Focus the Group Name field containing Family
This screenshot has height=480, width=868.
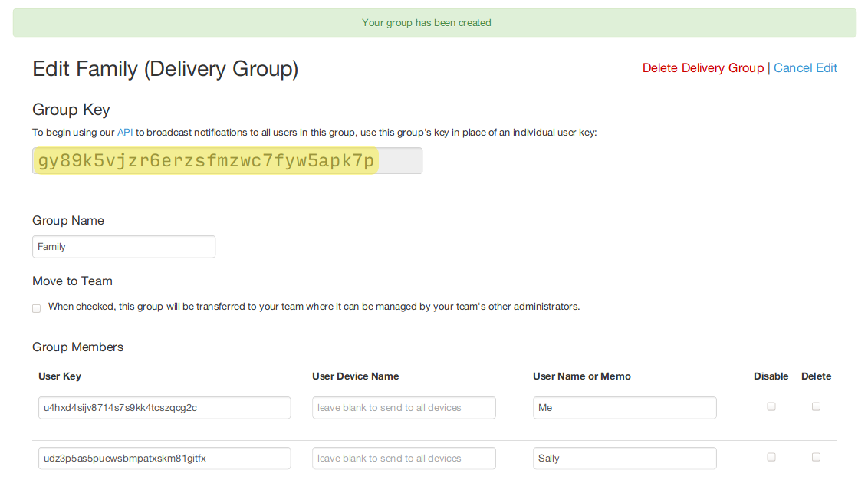123,247
